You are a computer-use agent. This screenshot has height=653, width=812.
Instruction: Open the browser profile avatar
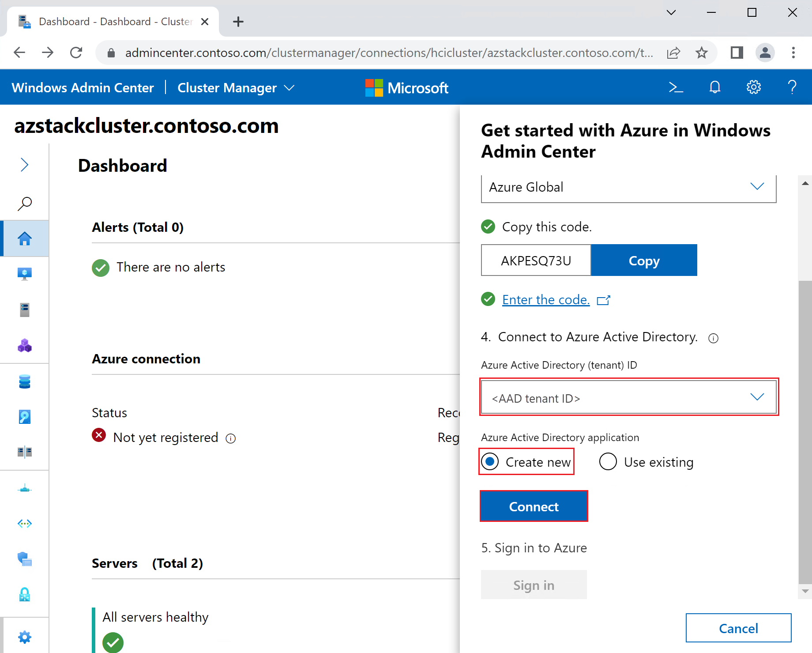[x=765, y=53]
